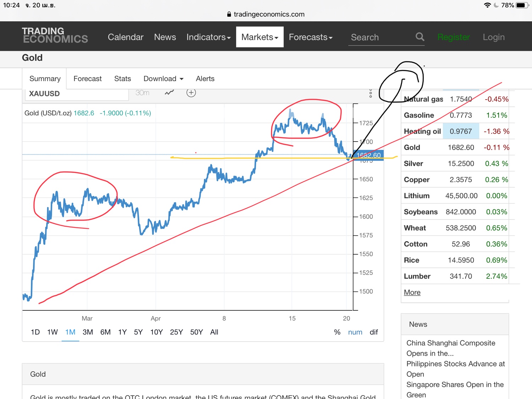Open the Stats tab

tap(122, 79)
